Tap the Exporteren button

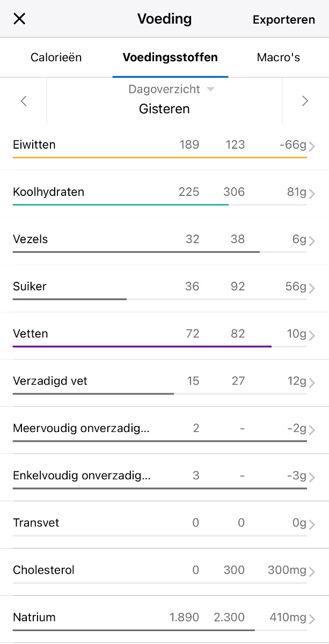(283, 19)
